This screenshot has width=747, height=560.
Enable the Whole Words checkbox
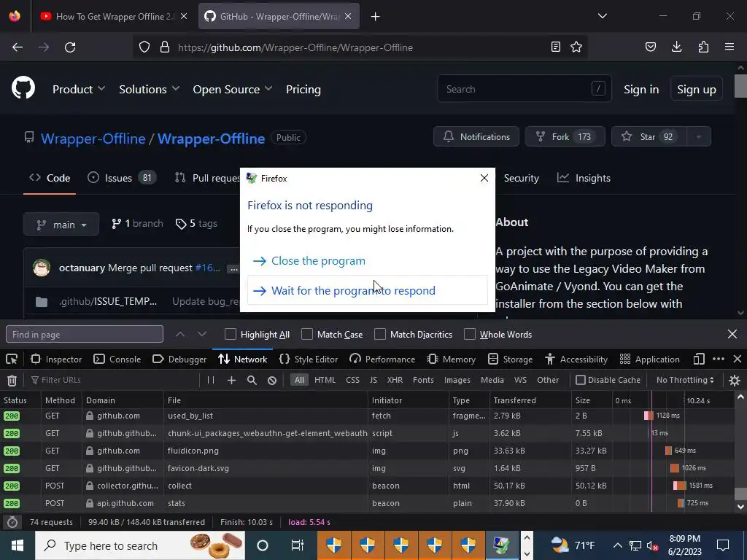click(470, 334)
